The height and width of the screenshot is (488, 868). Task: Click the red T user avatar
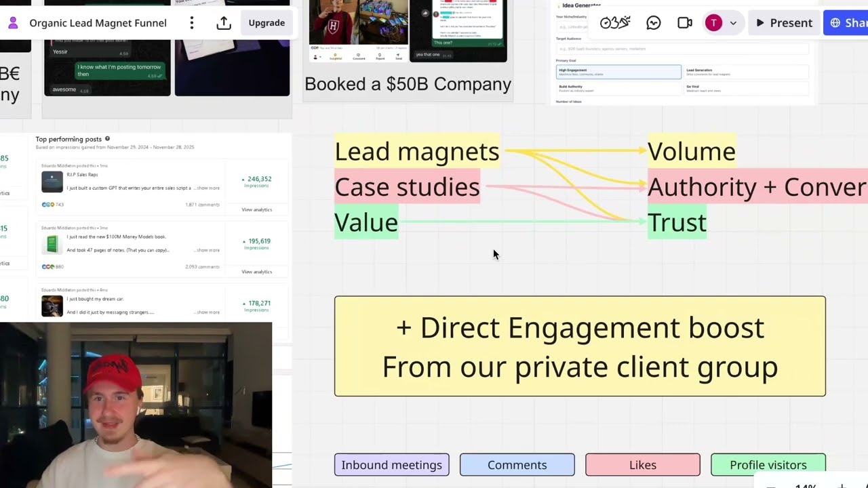713,23
